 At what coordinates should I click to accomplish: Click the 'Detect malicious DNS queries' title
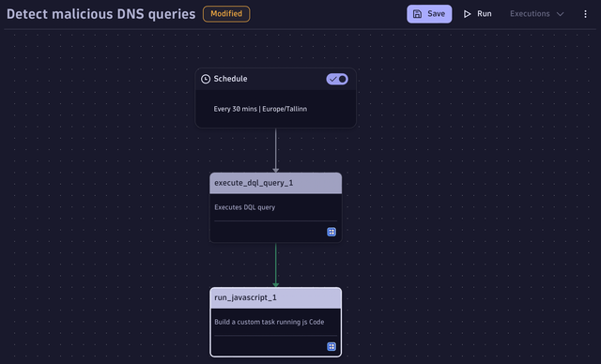pyautogui.click(x=101, y=14)
